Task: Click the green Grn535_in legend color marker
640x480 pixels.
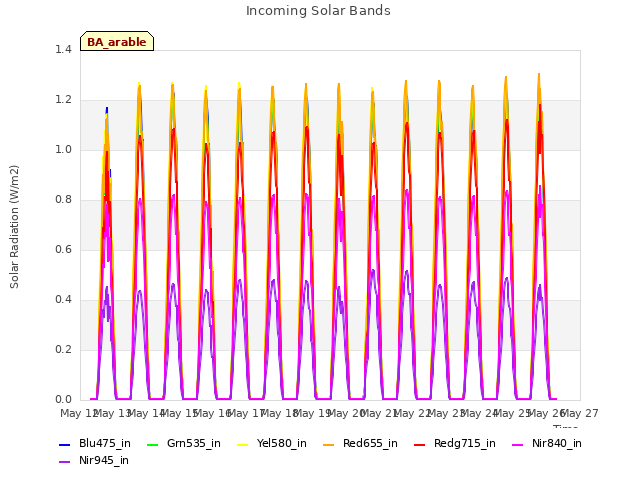Action: click(152, 444)
